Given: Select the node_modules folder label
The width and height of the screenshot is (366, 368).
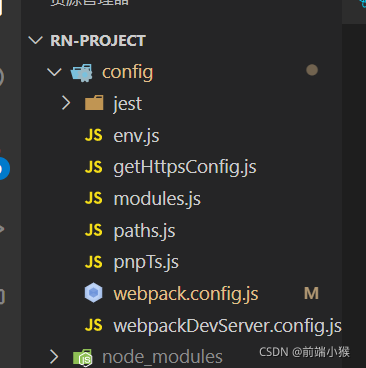Looking at the screenshot, I should (162, 357).
